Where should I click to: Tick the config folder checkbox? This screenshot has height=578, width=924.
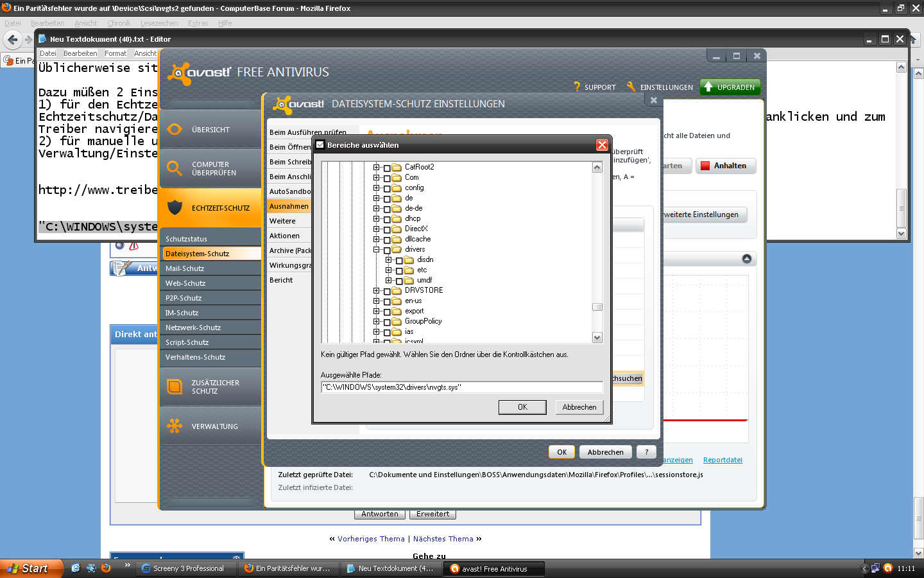387,189
